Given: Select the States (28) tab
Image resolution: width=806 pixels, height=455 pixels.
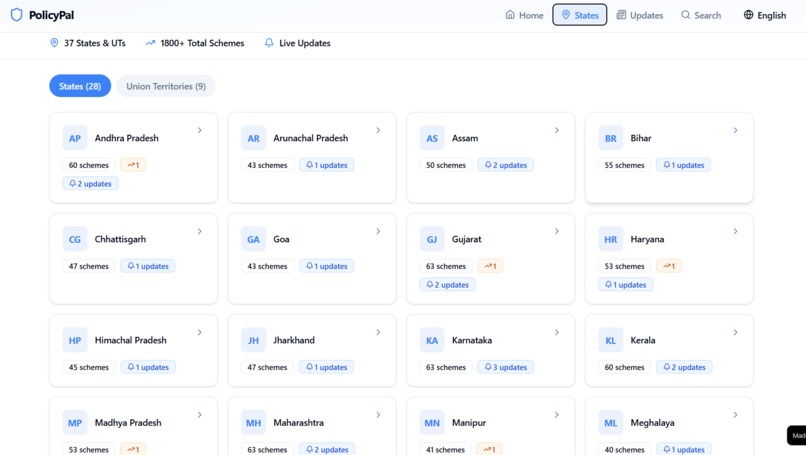Looking at the screenshot, I should pos(80,86).
